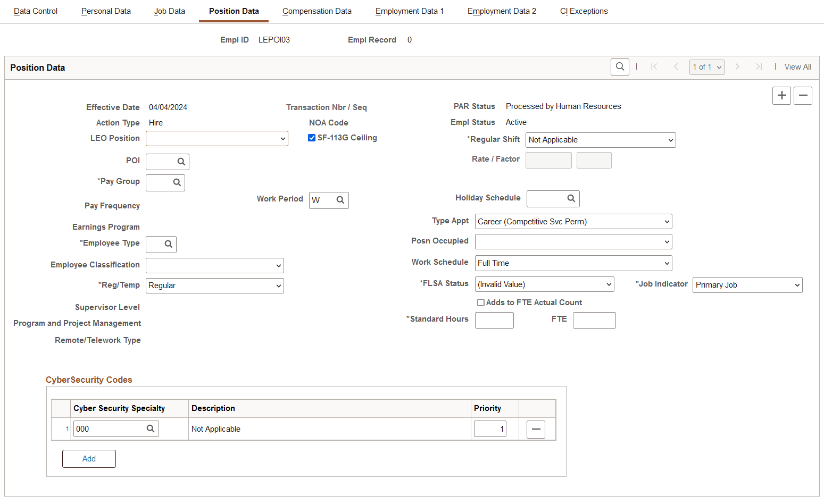This screenshot has height=504, width=824.
Task: Delete current row using top minus icon
Action: click(x=803, y=95)
